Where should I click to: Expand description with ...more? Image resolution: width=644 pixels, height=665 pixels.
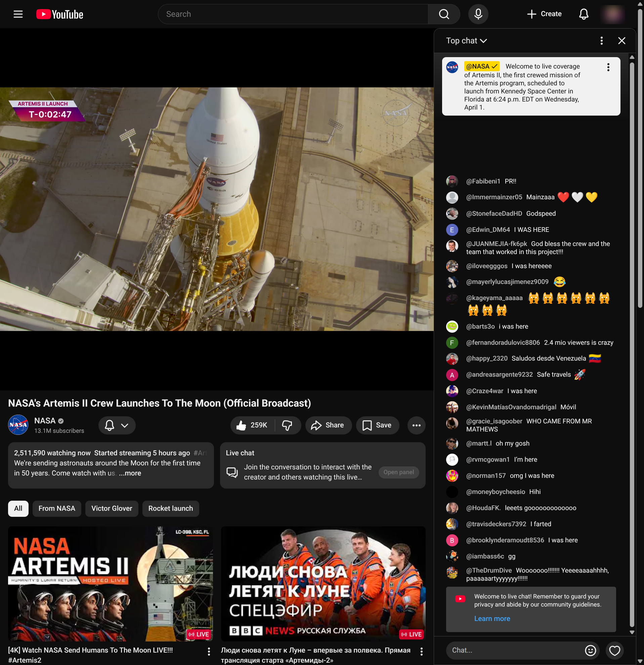(x=130, y=473)
